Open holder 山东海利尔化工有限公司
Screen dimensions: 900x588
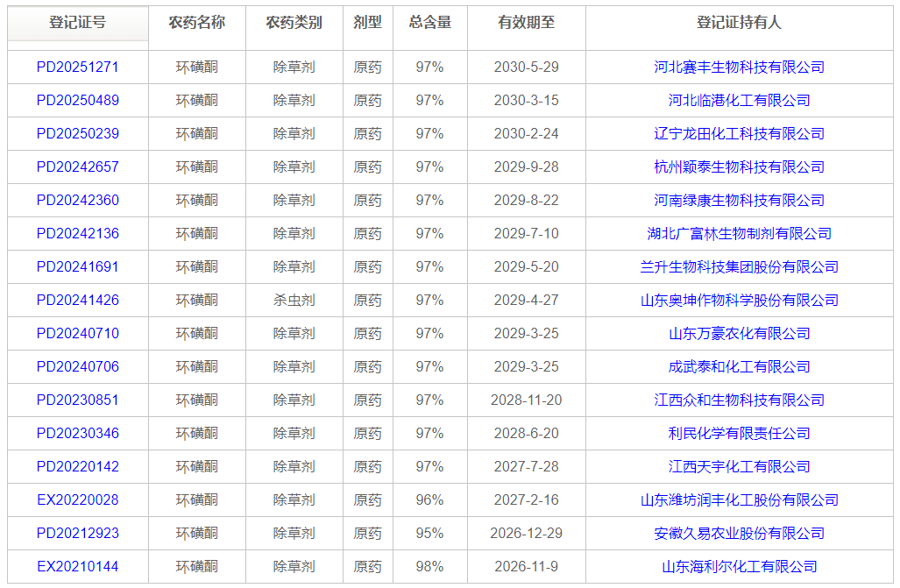(x=739, y=567)
